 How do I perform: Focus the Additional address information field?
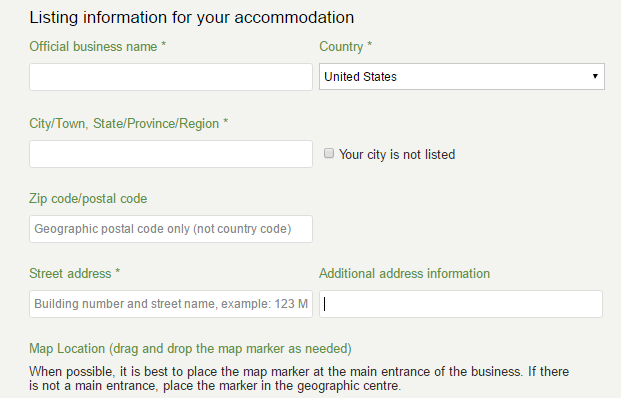461,304
